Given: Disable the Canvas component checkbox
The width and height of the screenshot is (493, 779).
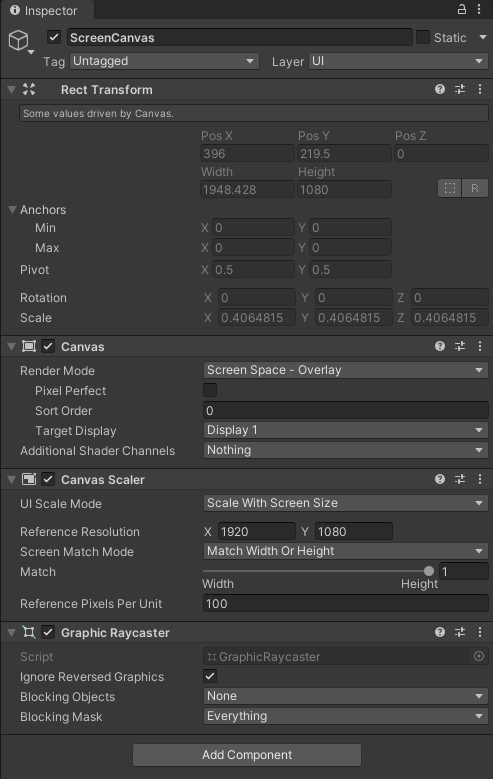Looking at the screenshot, I should coord(48,346).
